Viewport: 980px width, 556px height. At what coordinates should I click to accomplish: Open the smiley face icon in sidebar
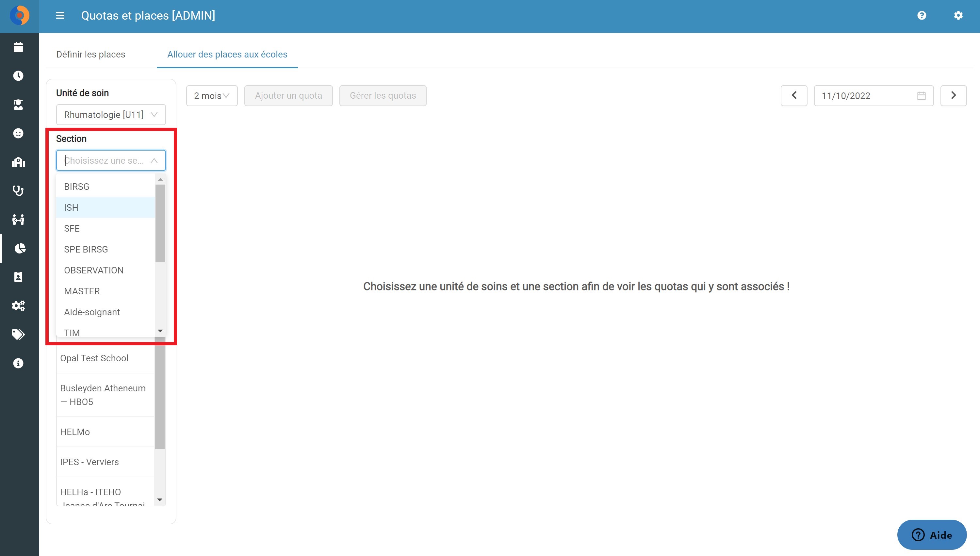pos(18,133)
